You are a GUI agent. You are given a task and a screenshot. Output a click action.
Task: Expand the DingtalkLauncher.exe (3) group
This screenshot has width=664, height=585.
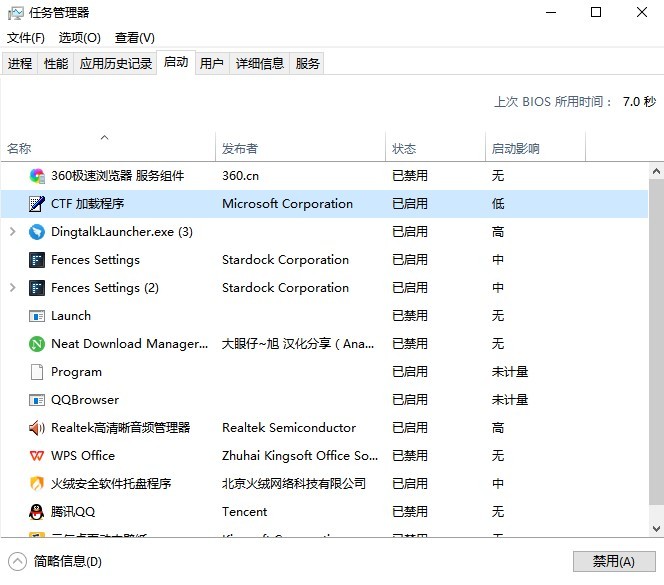coord(13,232)
